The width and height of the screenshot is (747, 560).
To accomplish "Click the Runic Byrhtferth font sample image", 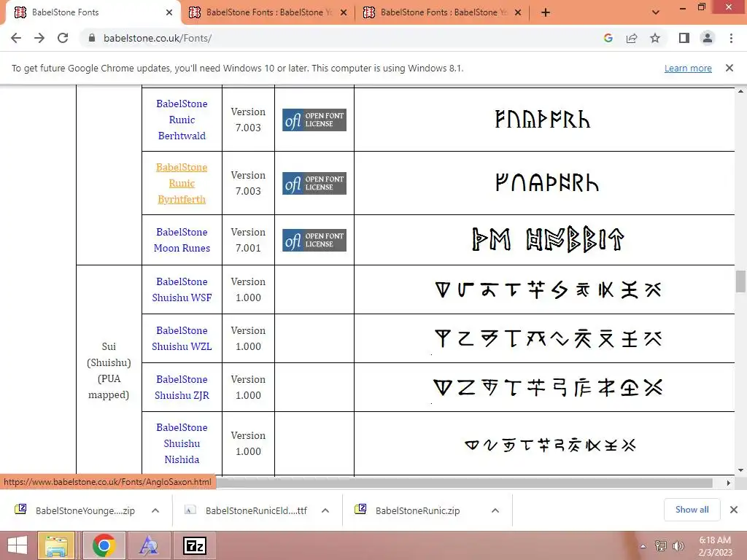I will [547, 183].
